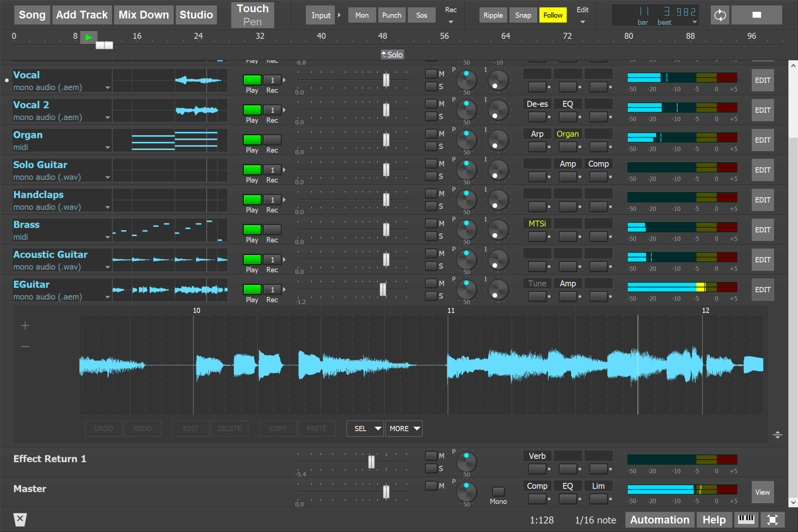Switch to the Song view
This screenshot has width=798, height=532.
[32, 15]
